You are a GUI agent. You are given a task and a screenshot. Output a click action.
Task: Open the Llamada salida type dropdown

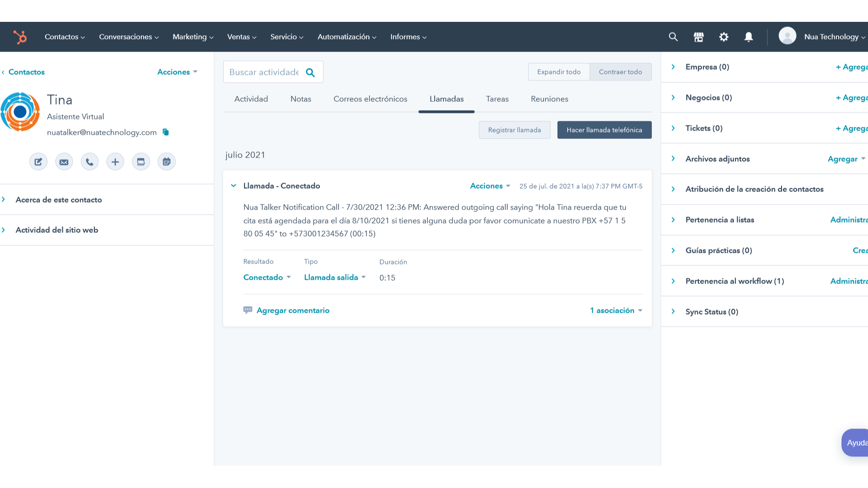pyautogui.click(x=335, y=277)
